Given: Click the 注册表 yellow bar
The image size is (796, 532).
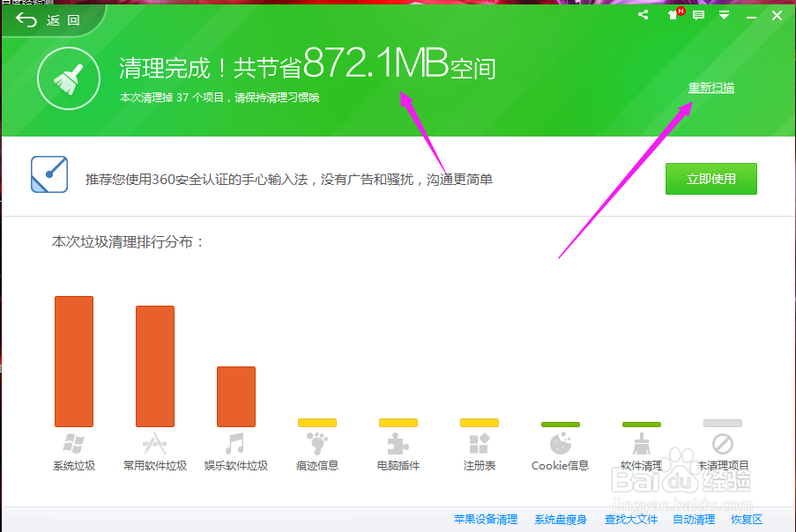Looking at the screenshot, I should point(480,423).
